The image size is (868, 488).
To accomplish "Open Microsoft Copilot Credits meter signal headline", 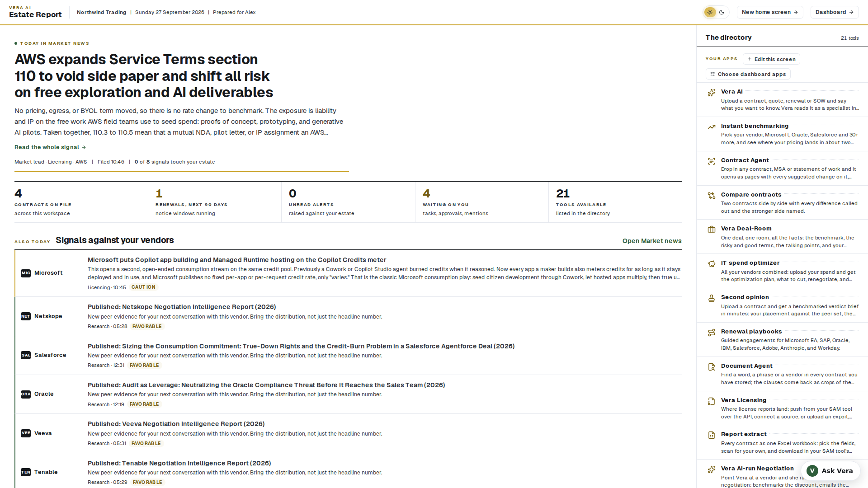I will [237, 260].
